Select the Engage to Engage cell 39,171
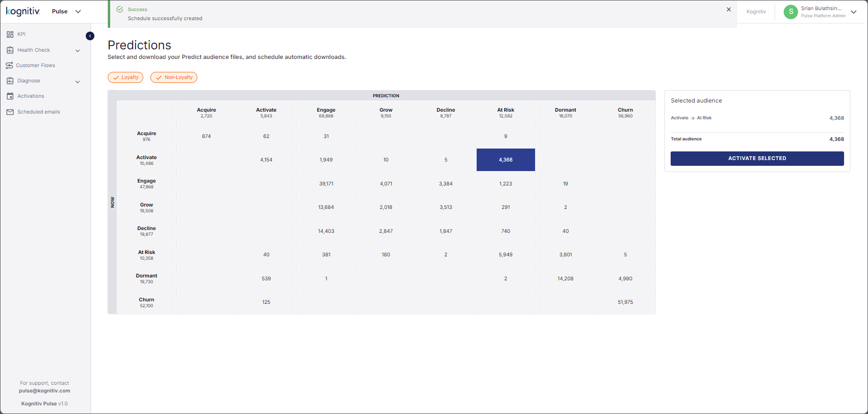 [x=326, y=184]
